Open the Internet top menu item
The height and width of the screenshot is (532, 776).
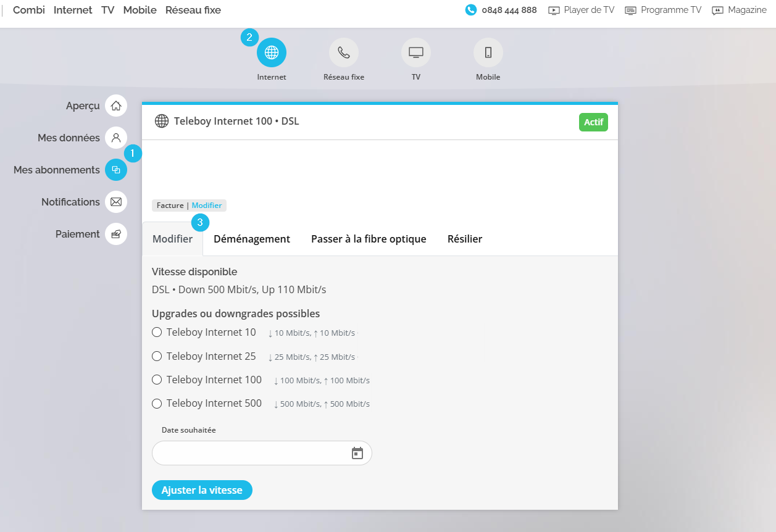[x=73, y=10]
